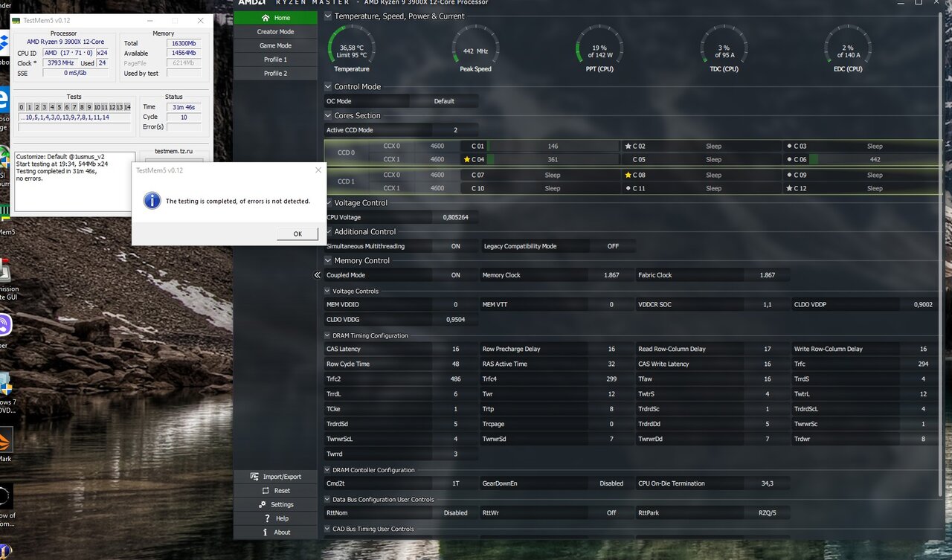Click test number 14 box in TestMem5

click(x=128, y=107)
